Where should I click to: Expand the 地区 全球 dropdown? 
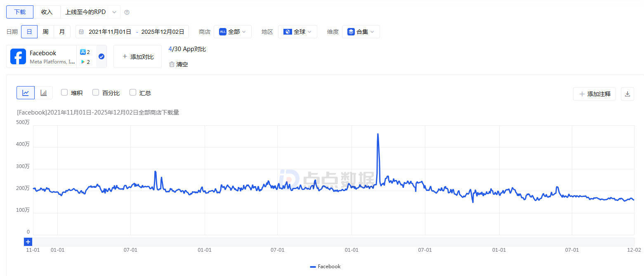pyautogui.click(x=297, y=32)
